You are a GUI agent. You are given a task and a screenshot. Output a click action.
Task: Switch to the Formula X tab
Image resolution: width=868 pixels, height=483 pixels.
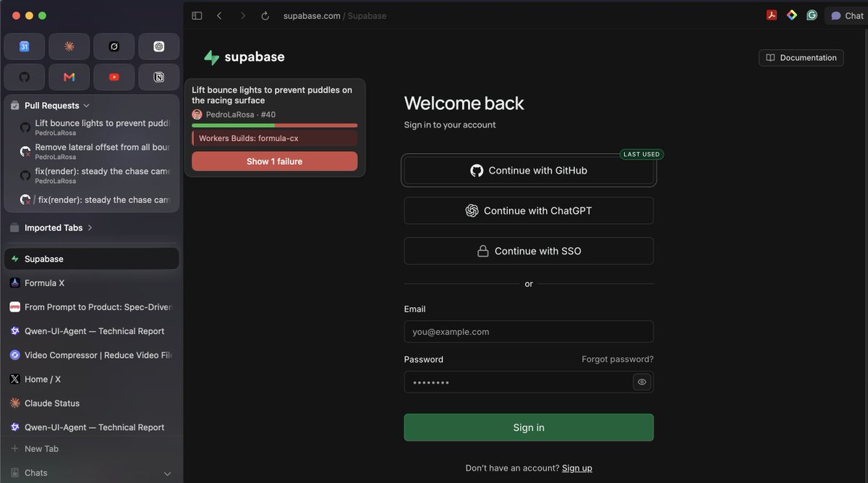pyautogui.click(x=91, y=283)
